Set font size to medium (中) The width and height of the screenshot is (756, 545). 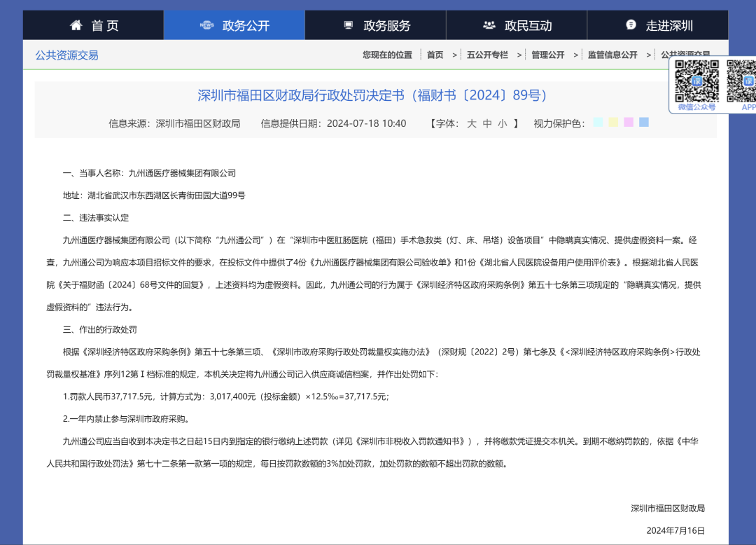click(x=487, y=123)
